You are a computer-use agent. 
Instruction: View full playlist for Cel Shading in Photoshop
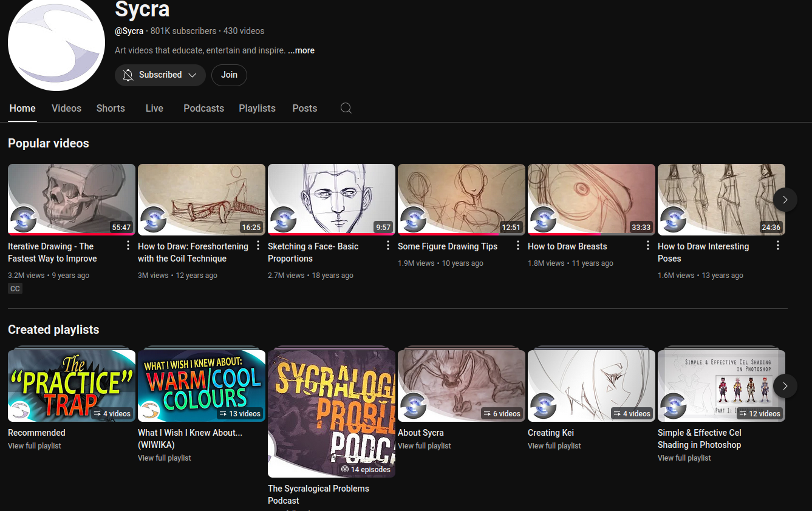click(x=684, y=458)
